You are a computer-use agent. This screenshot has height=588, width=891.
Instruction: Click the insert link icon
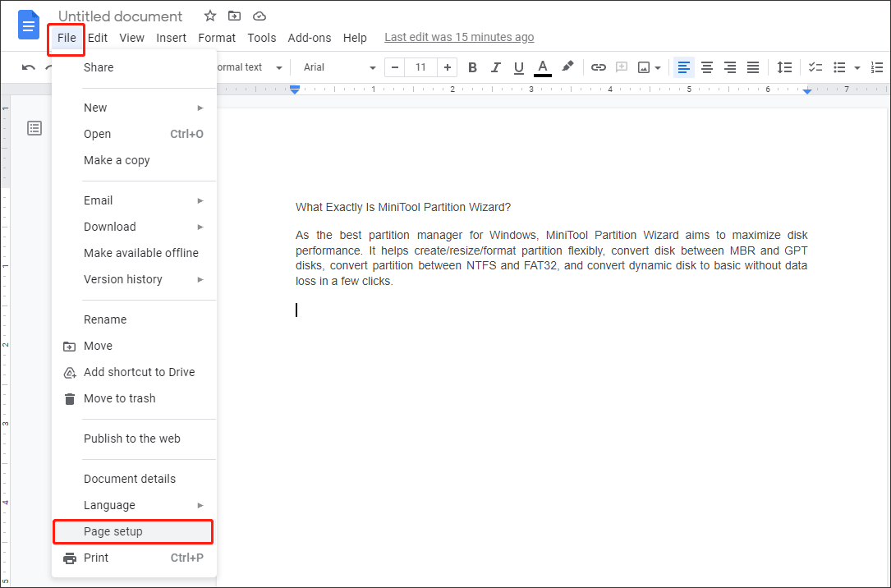pos(599,67)
